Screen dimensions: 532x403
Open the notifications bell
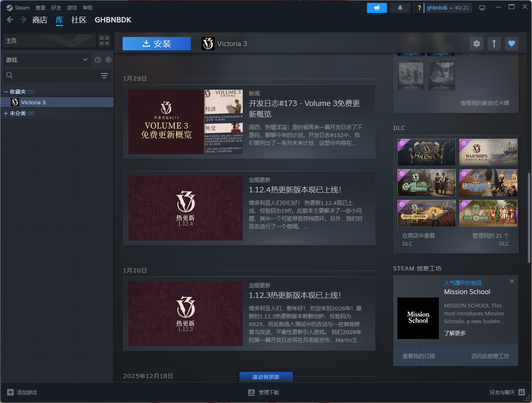[400, 8]
